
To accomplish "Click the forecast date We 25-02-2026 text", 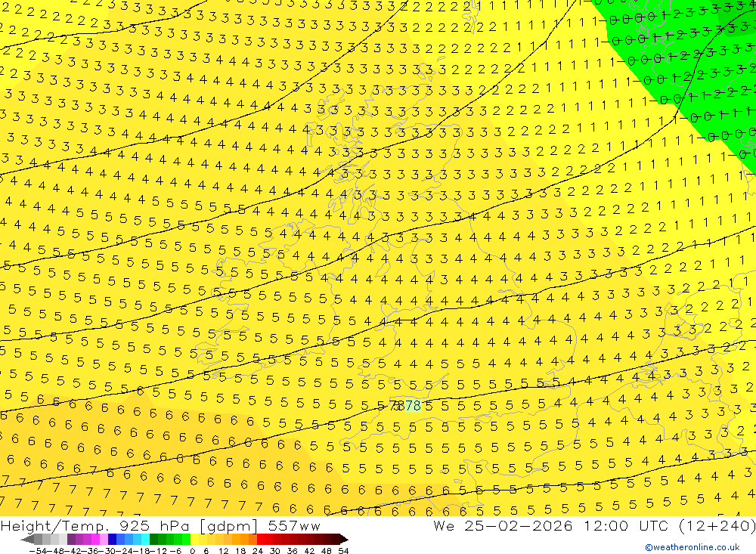I will click(x=503, y=526).
